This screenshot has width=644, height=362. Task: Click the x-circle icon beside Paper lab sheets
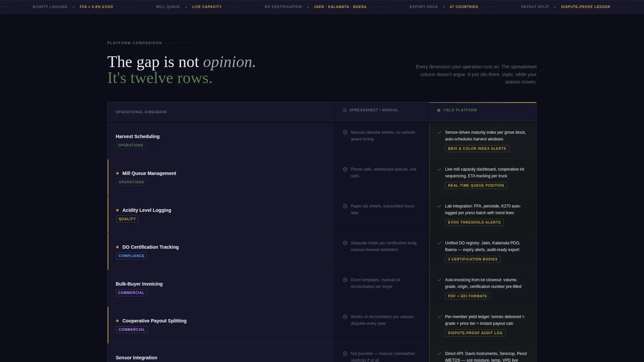[x=345, y=206]
